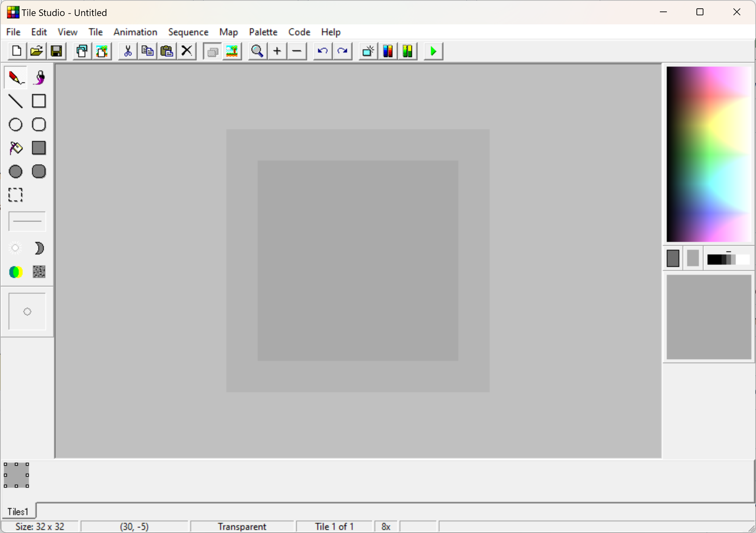The height and width of the screenshot is (533, 756).
Task: Pick a color from the rainbow palette
Action: pyautogui.click(x=709, y=154)
